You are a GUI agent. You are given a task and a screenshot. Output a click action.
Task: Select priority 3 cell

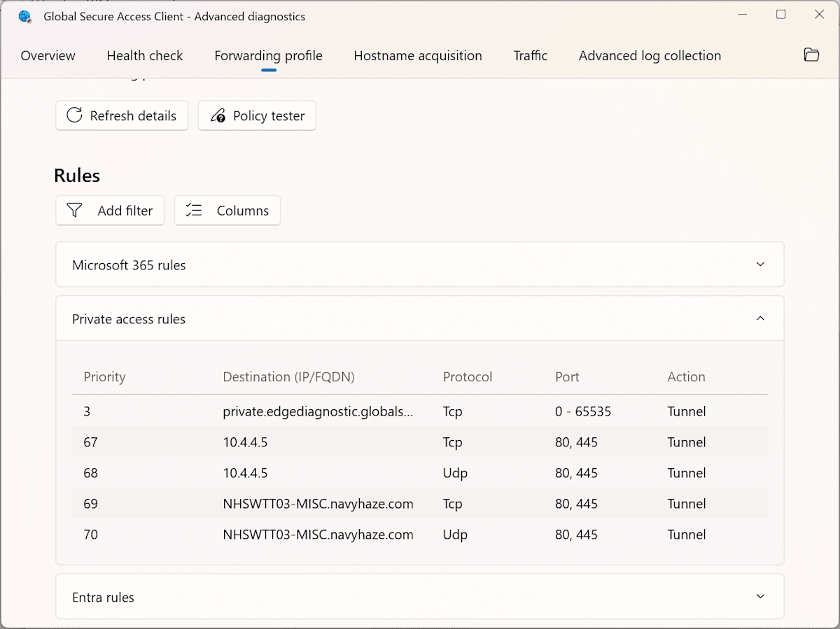coord(87,411)
